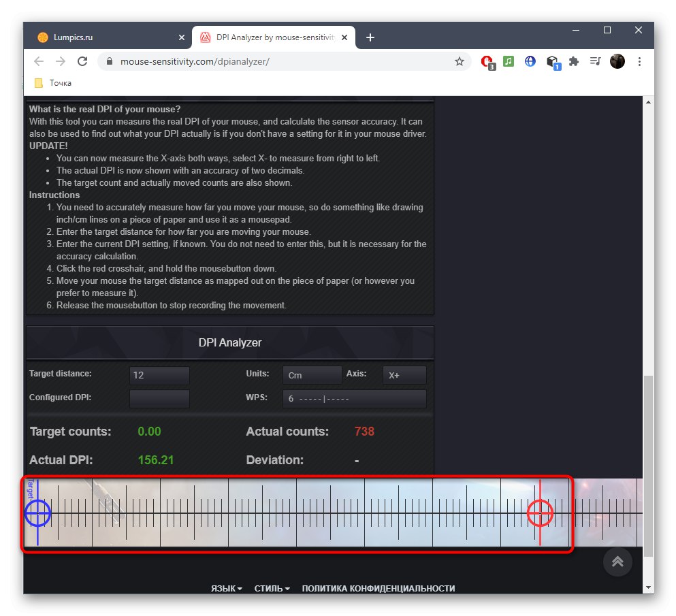Focus the Configured DPI field

point(159,399)
